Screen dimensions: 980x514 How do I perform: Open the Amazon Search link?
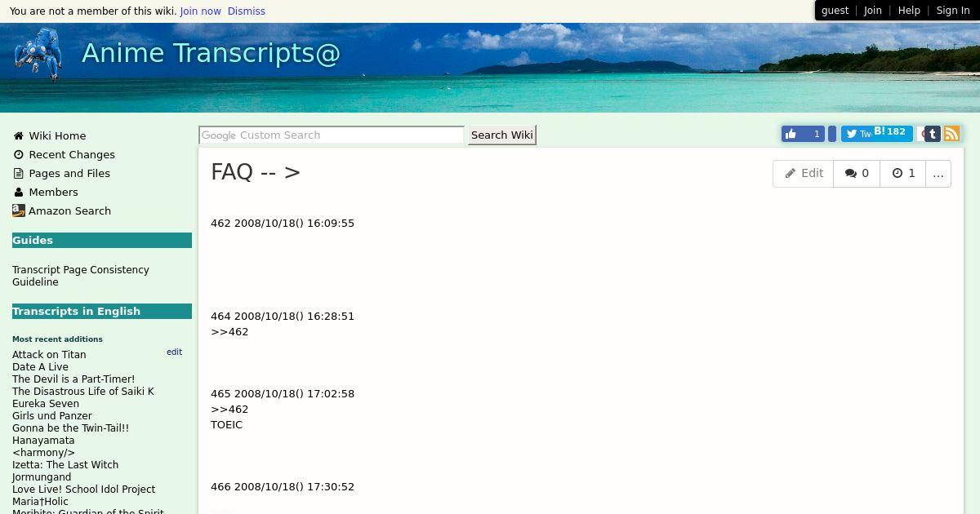69,211
